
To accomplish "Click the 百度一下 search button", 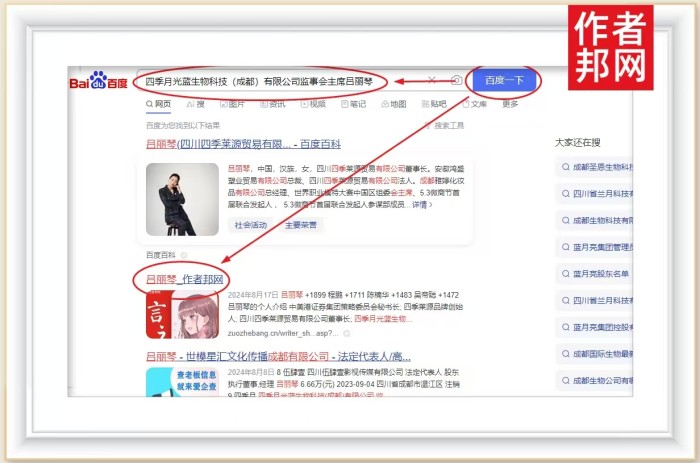I will 503,80.
